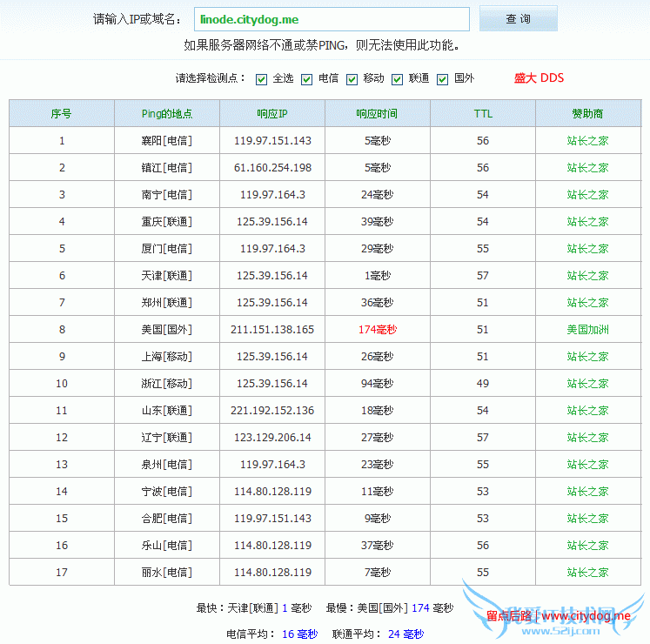Select the 郑州[联通] location cell

[x=167, y=302]
